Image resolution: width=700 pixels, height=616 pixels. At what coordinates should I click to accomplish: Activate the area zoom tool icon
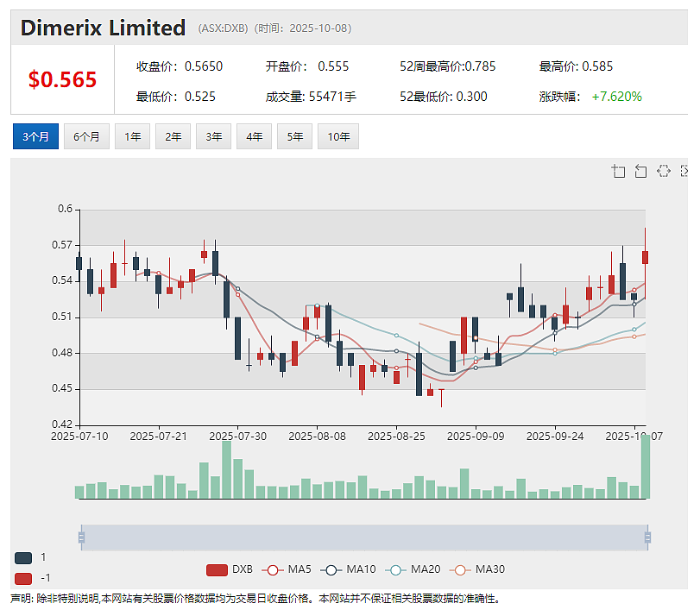pyautogui.click(x=618, y=171)
